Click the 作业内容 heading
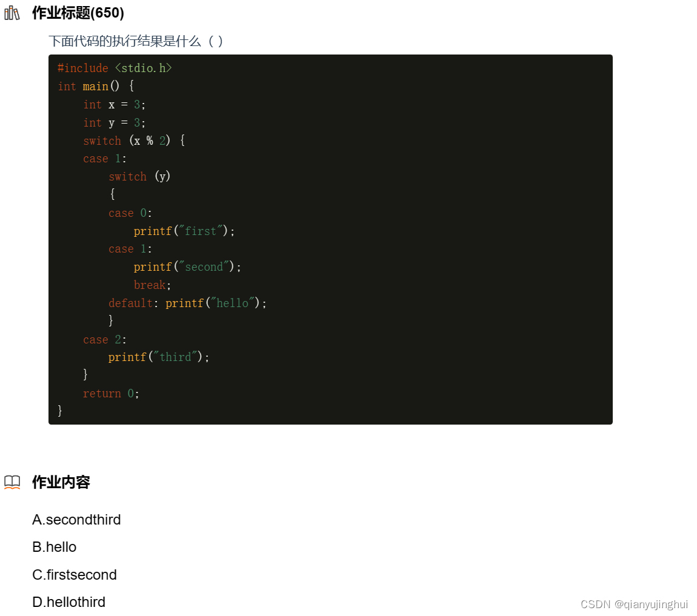This screenshot has height=616, width=697. coord(61,482)
